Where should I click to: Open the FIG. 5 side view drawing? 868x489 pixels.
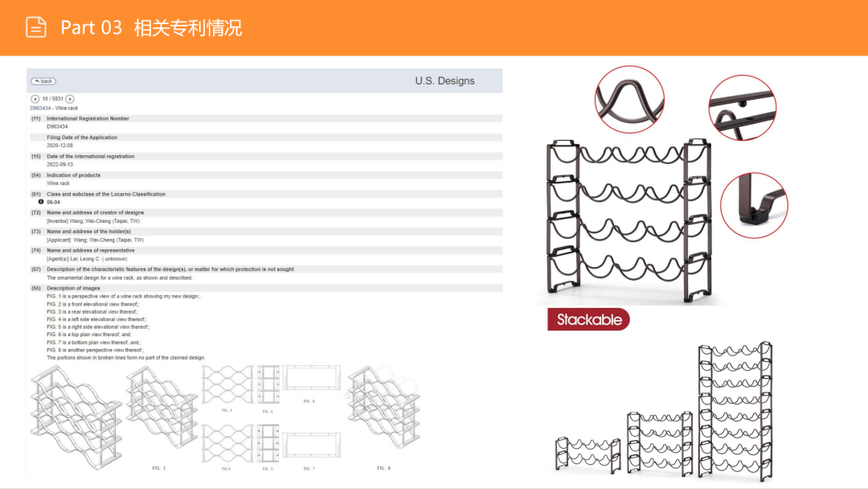coord(268,443)
